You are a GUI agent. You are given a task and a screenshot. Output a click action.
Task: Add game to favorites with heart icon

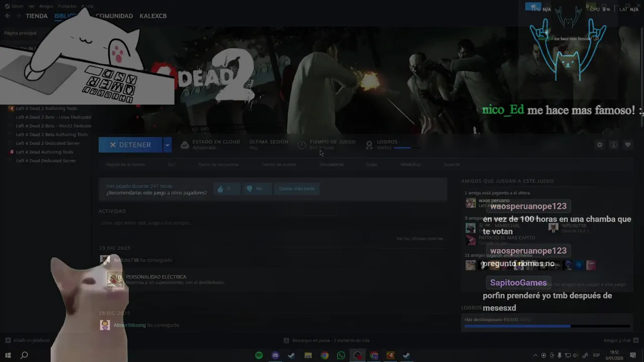(x=627, y=145)
